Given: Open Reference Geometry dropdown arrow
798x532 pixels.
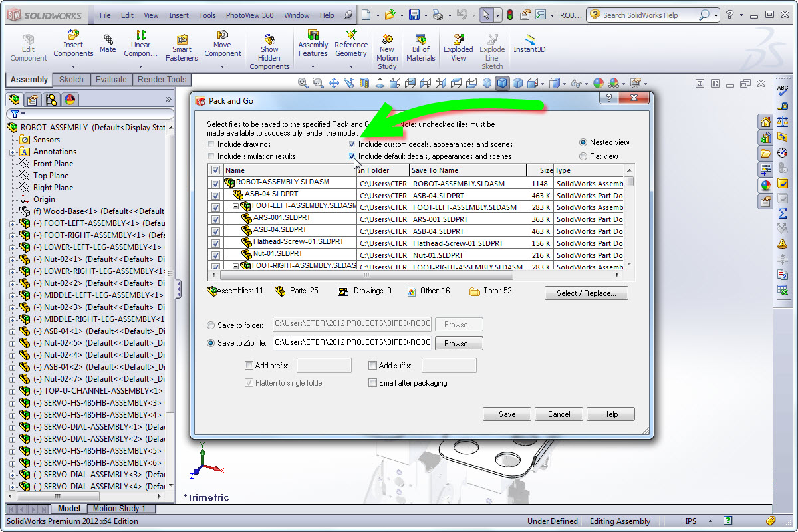Looking at the screenshot, I should (351, 66).
